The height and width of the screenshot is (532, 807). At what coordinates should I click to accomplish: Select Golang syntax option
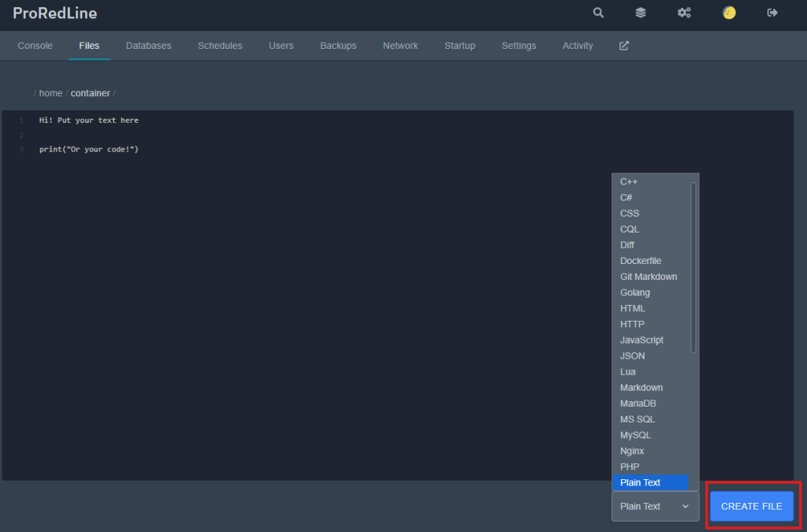pos(650,292)
